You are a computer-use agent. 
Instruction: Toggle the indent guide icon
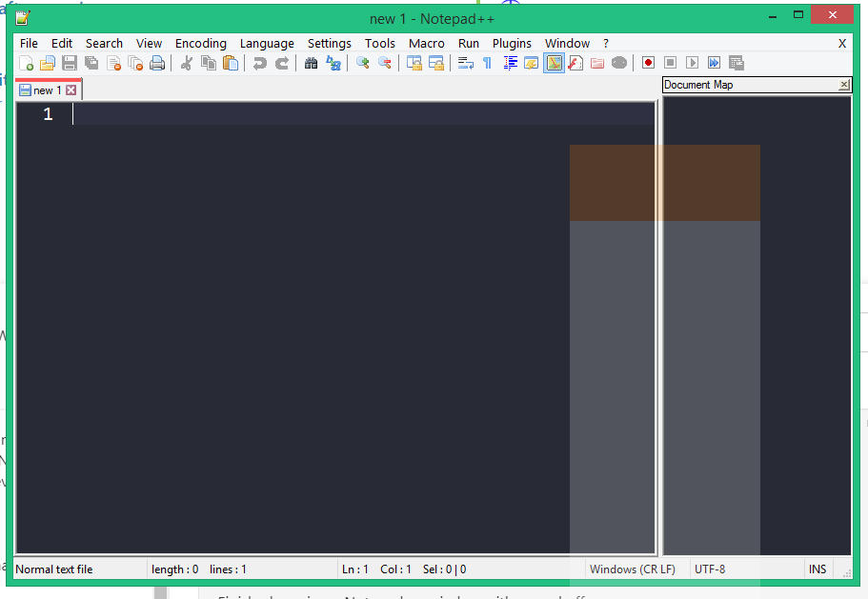tap(510, 63)
